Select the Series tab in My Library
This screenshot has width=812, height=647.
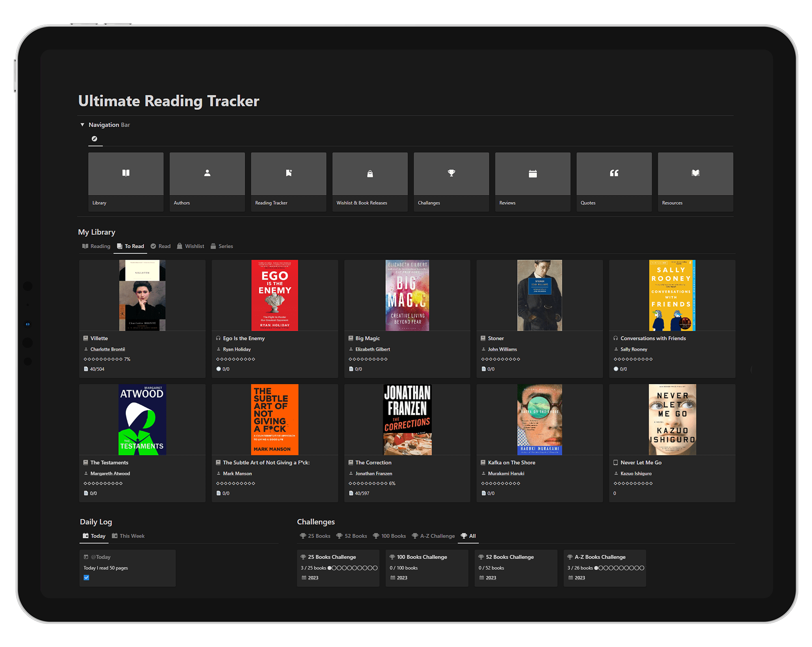pos(222,246)
